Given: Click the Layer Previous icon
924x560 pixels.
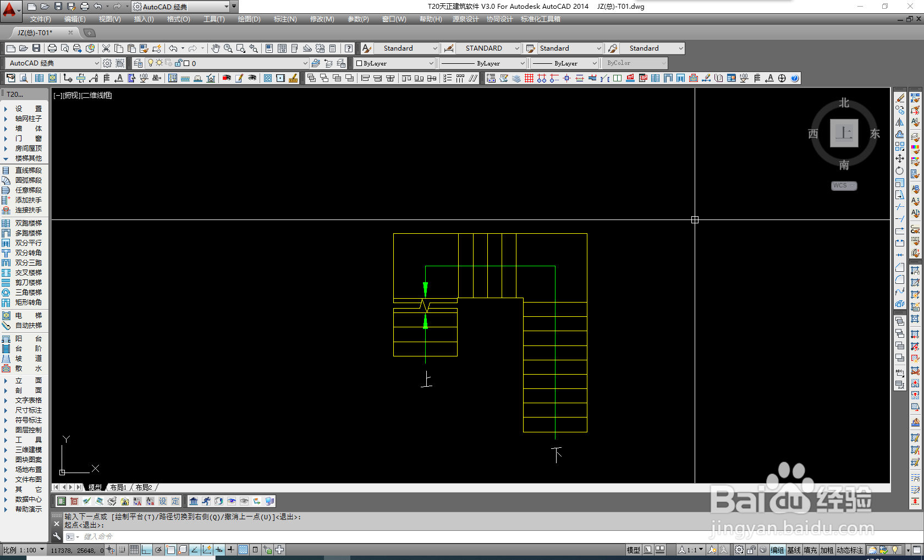Looking at the screenshot, I should pos(328,63).
